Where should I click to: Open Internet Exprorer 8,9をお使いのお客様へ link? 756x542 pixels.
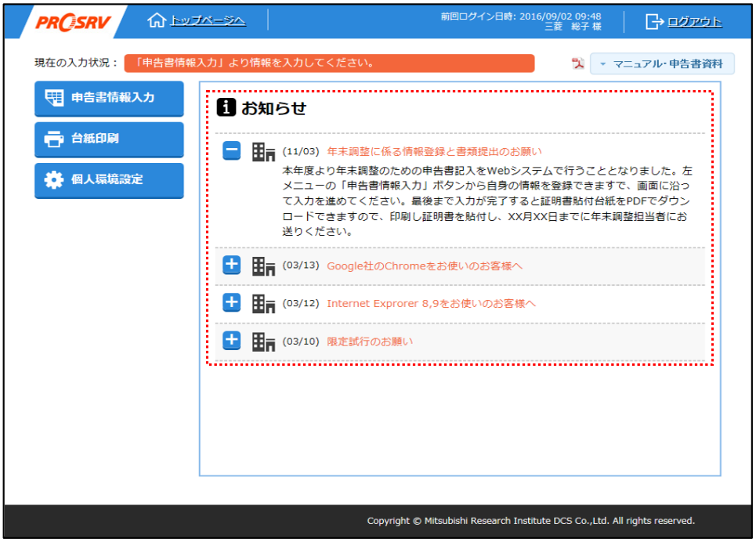(431, 304)
